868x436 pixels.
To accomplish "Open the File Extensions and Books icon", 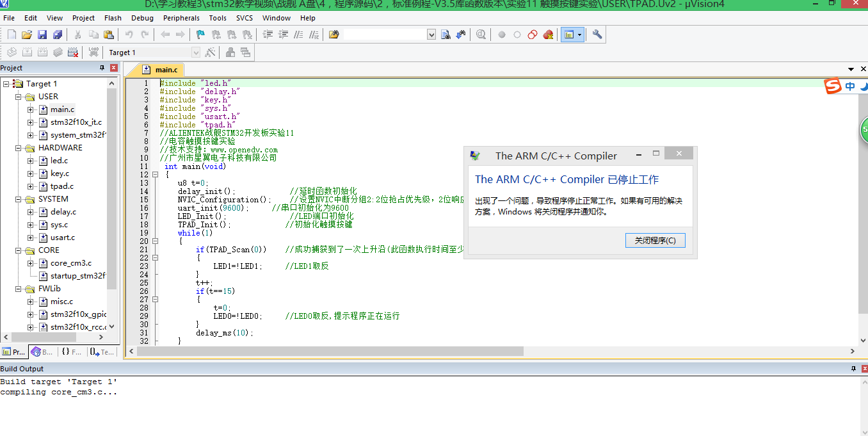I will pos(230,52).
